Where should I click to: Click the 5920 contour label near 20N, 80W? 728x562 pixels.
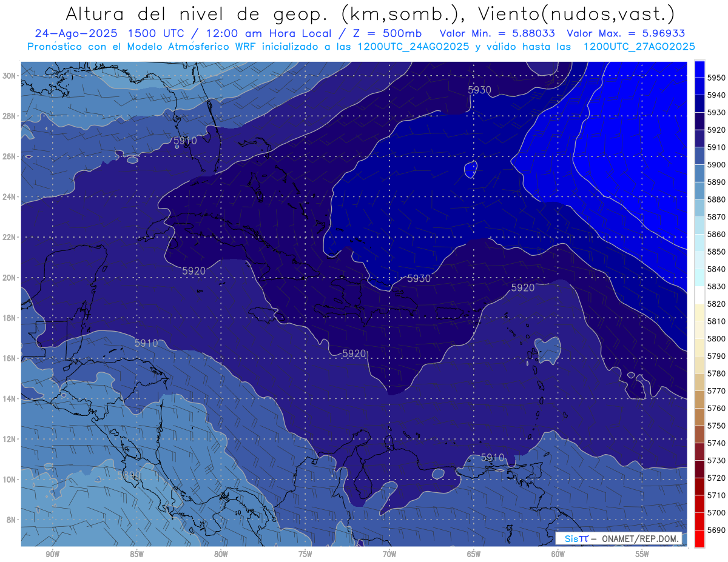(194, 271)
